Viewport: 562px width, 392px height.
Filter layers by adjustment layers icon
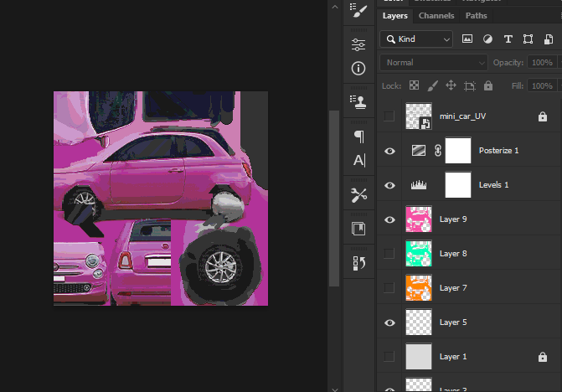click(487, 39)
